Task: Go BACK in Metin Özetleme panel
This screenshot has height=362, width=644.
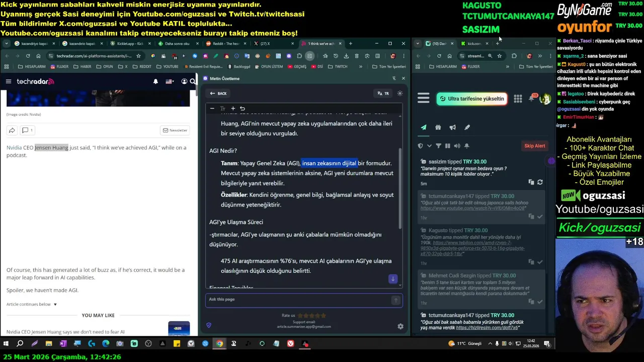Action: point(218,94)
